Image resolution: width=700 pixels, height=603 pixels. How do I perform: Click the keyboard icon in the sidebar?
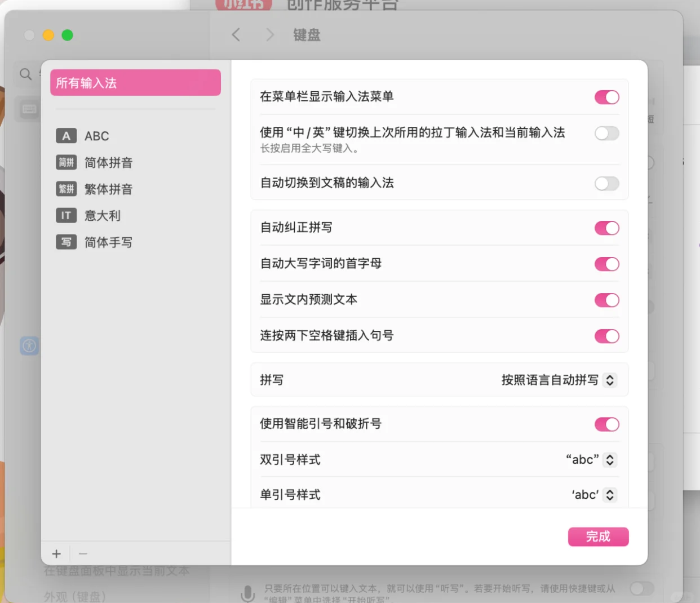click(x=28, y=109)
